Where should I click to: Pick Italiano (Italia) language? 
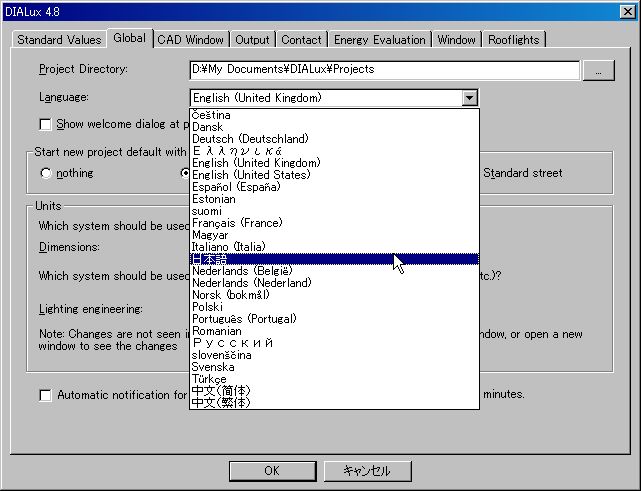tap(334, 247)
